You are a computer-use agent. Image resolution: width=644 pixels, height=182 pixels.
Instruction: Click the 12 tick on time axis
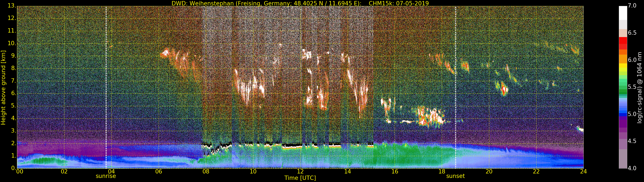coord(300,171)
